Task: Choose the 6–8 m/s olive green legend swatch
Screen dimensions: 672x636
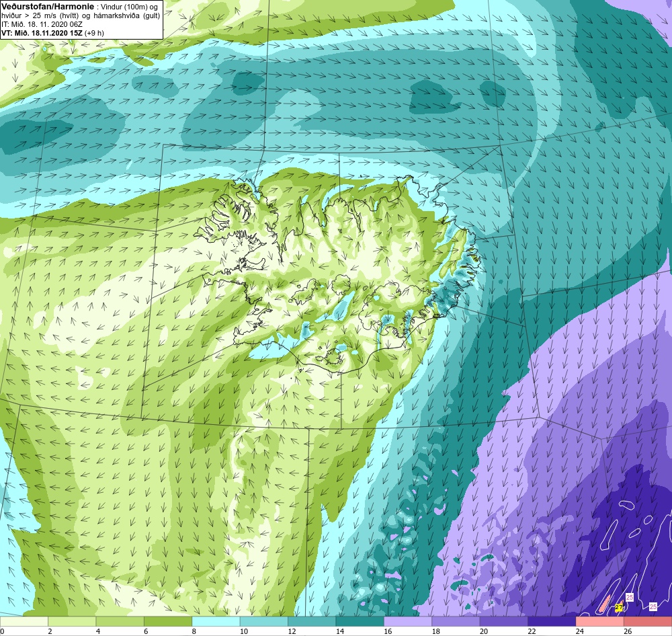Action: point(168,622)
